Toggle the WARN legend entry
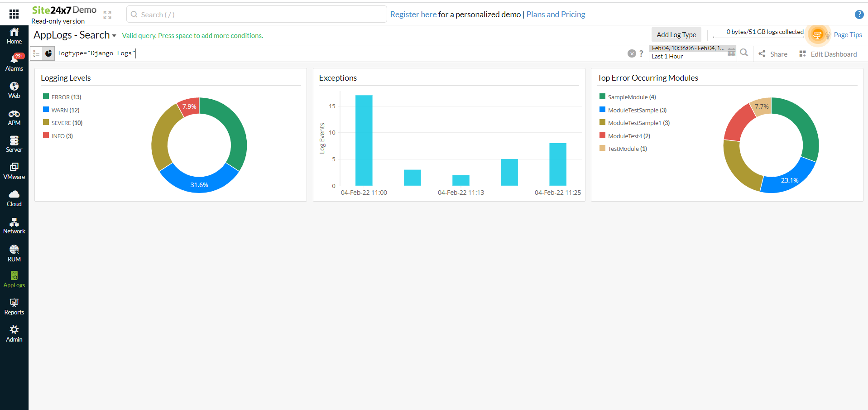 tap(61, 110)
